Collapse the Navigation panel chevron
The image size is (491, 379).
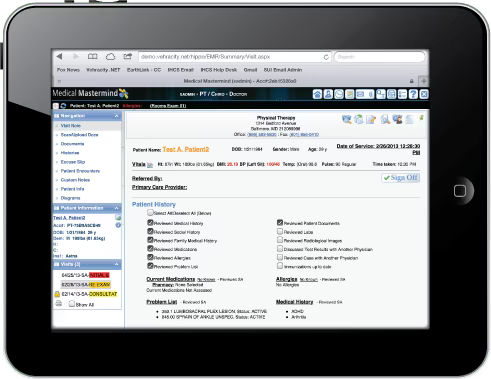click(117, 116)
